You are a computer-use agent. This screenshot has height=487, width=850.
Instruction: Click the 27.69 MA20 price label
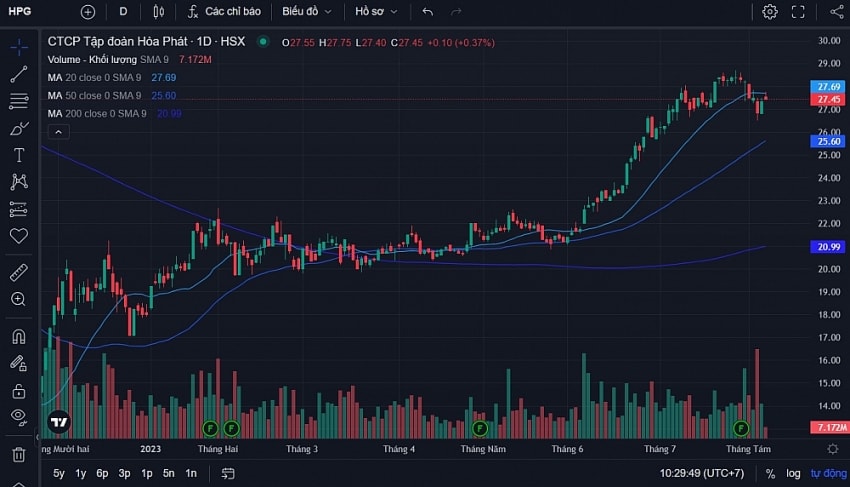tap(828, 87)
